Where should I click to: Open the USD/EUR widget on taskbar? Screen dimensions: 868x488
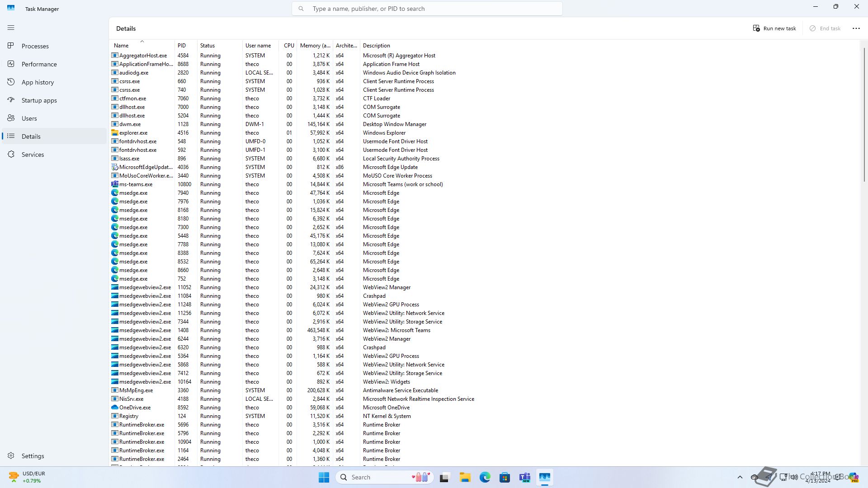coord(27,477)
